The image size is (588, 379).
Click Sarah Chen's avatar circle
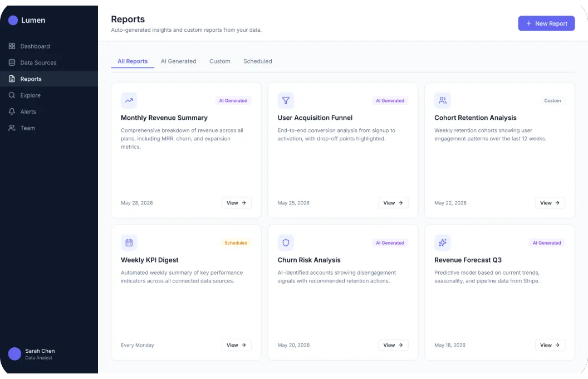coord(14,353)
